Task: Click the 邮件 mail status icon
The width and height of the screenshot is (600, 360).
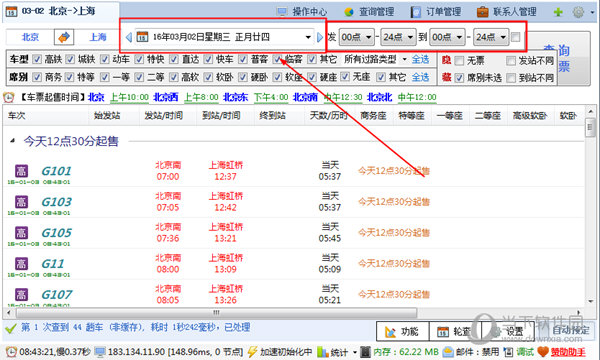Action: (x=448, y=352)
